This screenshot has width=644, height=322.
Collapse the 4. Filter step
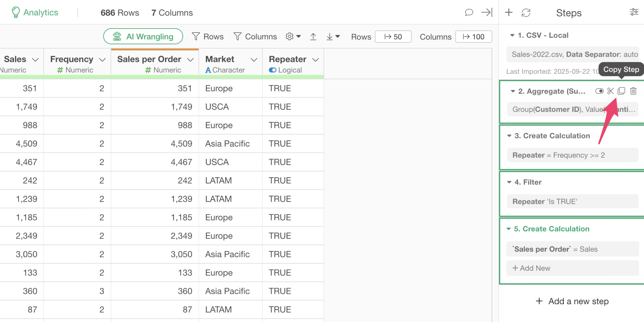(509, 182)
